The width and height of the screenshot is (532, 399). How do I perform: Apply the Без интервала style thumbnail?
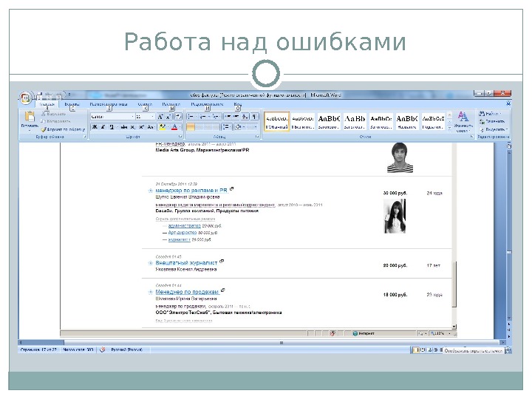(303, 122)
